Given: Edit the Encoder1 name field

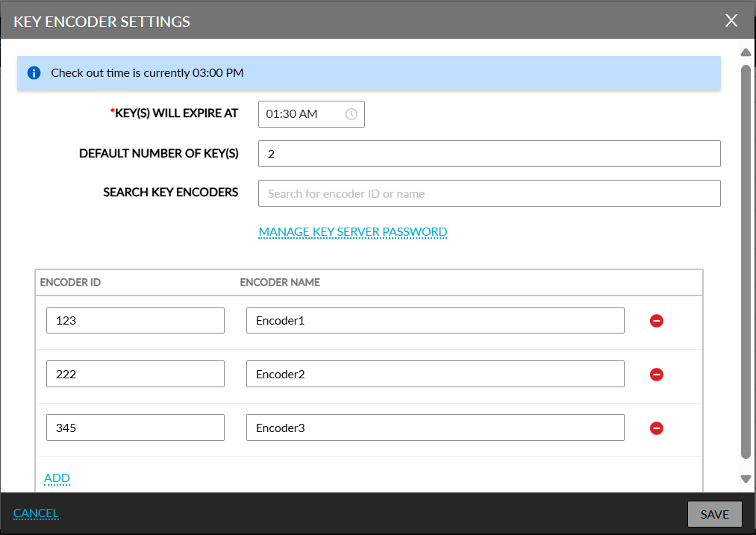Looking at the screenshot, I should (x=435, y=321).
